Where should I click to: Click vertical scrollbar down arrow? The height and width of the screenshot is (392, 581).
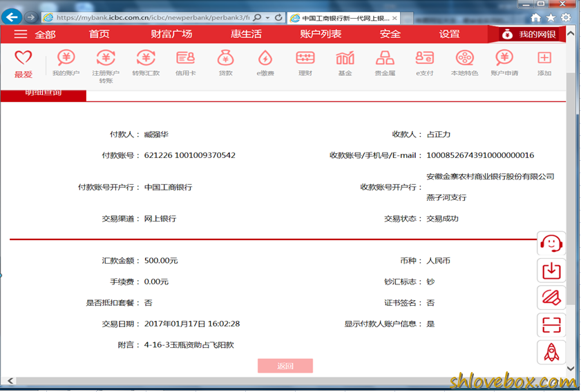coord(571,369)
